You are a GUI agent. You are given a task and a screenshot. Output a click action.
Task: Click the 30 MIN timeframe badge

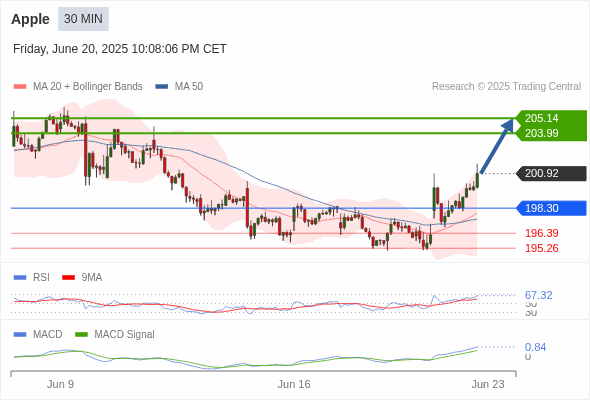click(x=83, y=19)
